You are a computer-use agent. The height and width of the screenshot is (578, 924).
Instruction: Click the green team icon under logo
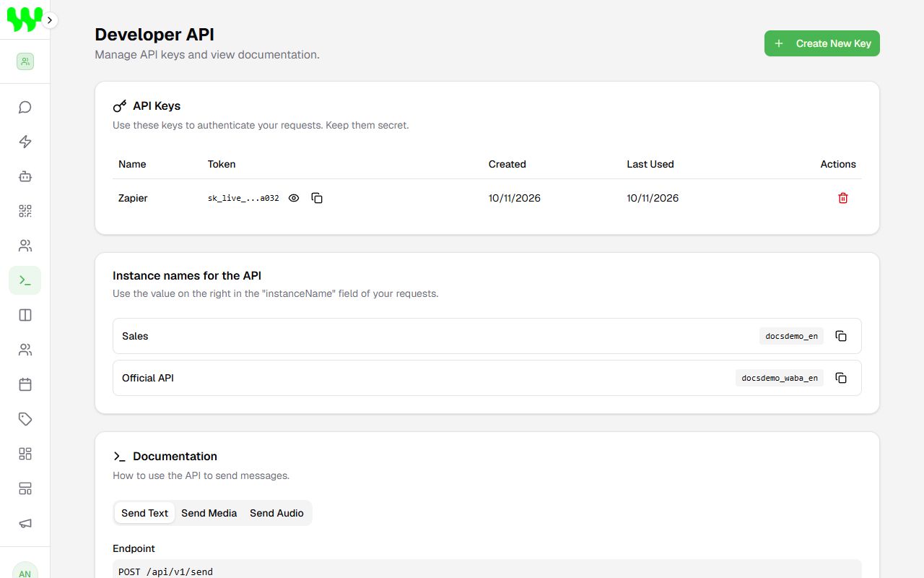click(25, 61)
